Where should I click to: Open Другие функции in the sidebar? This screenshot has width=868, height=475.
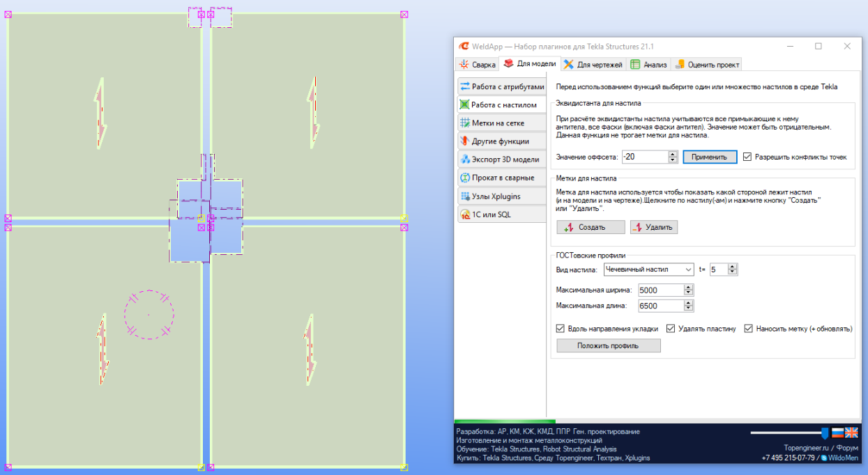[x=501, y=141]
